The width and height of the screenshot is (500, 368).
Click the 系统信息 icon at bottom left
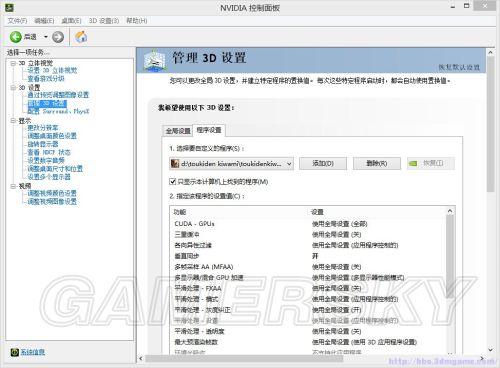14,352
